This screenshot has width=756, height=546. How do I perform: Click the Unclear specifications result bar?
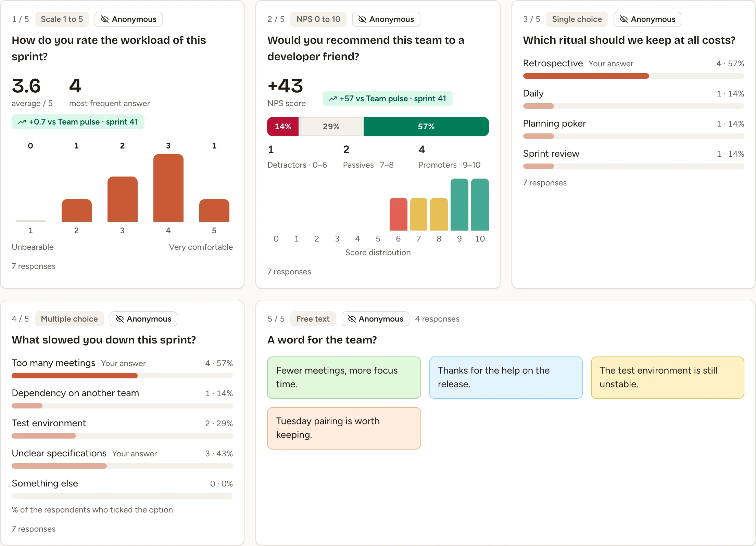[122, 466]
